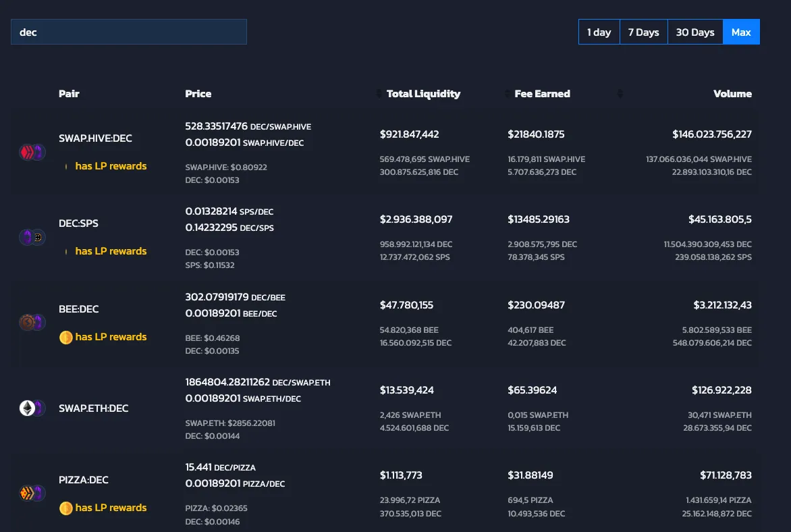Screen dimensions: 791x532
Task: Click the DEC:SPS pair token icon
Action: click(32, 237)
